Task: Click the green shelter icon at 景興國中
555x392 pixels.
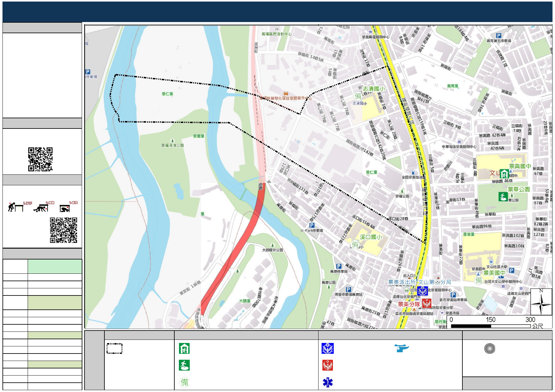Action: pyautogui.click(x=504, y=174)
